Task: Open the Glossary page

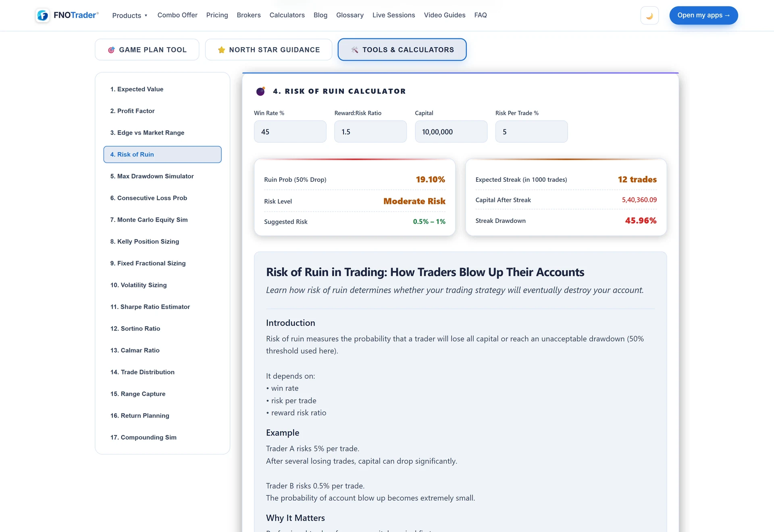Action: pos(350,15)
